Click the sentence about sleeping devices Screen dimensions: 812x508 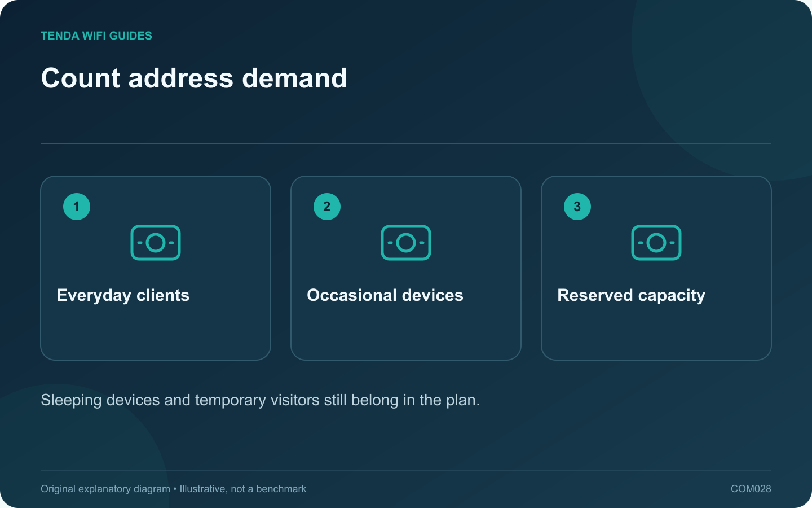click(x=261, y=400)
